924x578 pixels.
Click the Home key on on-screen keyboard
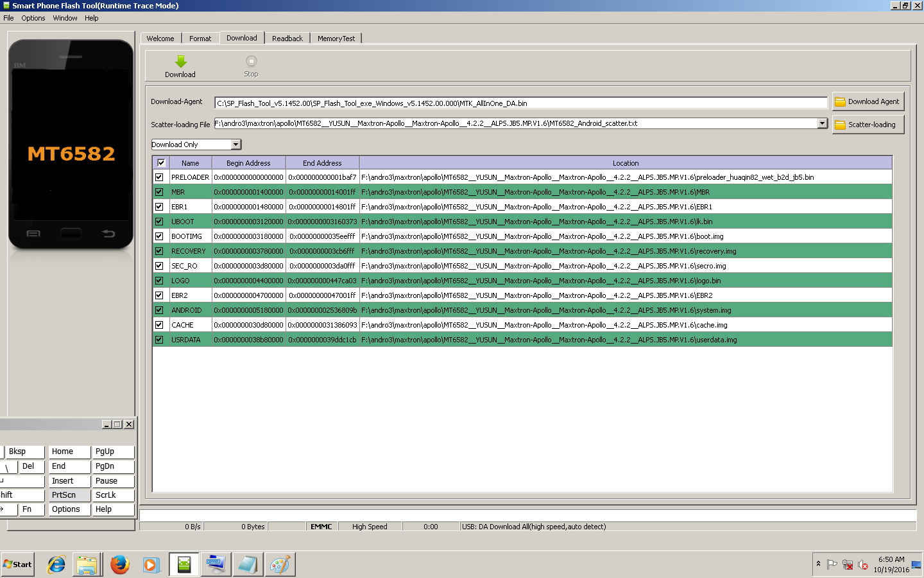point(69,451)
